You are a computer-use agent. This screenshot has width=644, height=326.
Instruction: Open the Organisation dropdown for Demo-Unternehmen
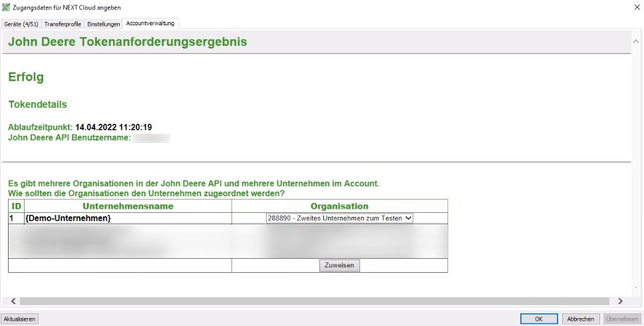pyautogui.click(x=339, y=218)
